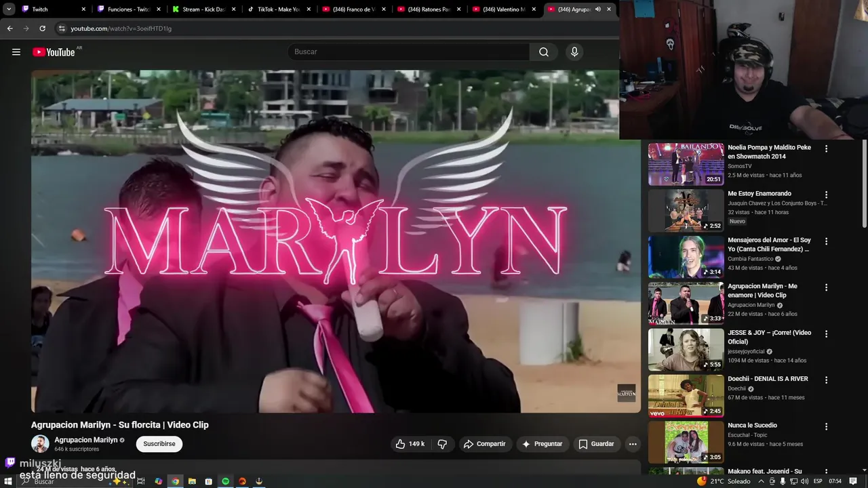868x488 pixels.
Task: Mute the Agrupacion tab via speaker icon
Action: click(x=597, y=9)
